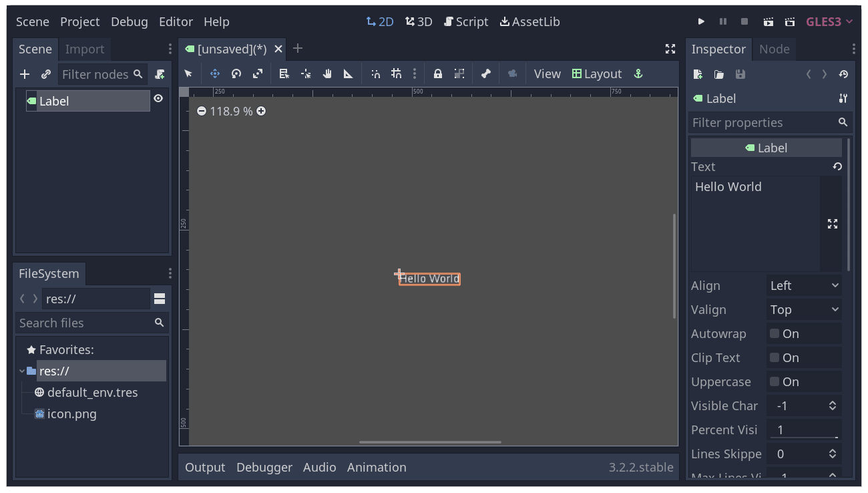This screenshot has height=493, width=868.
Task: Hide the Label node using its eye toggle
Action: pos(158,98)
